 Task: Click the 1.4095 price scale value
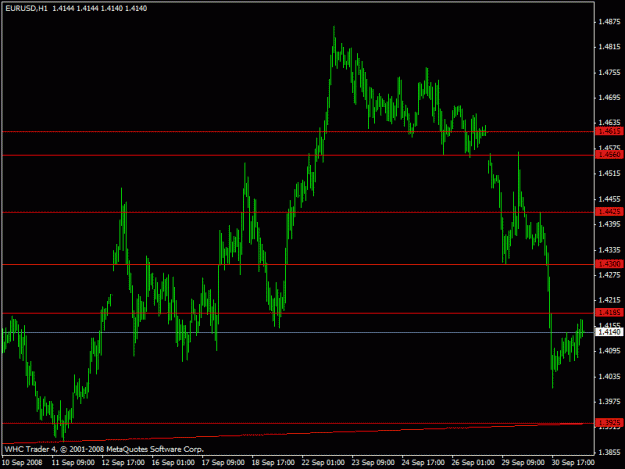(610, 351)
